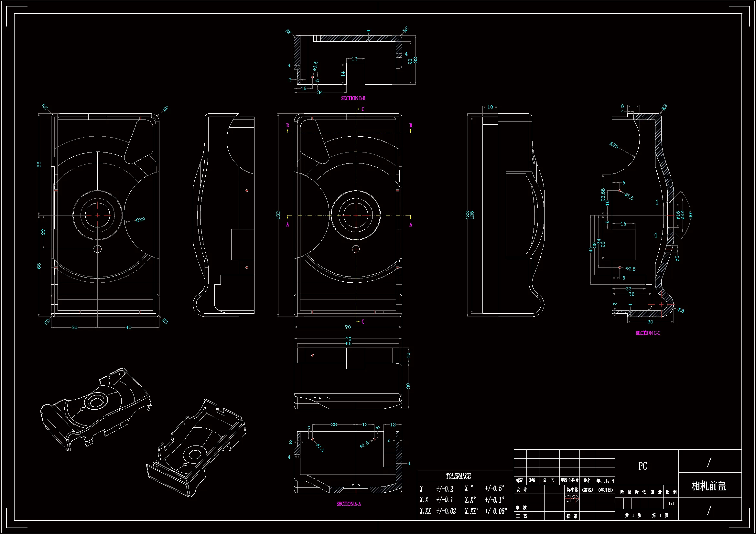Select the SECTION A-A label
Screen dimensions: 756x534
[x=349, y=504]
